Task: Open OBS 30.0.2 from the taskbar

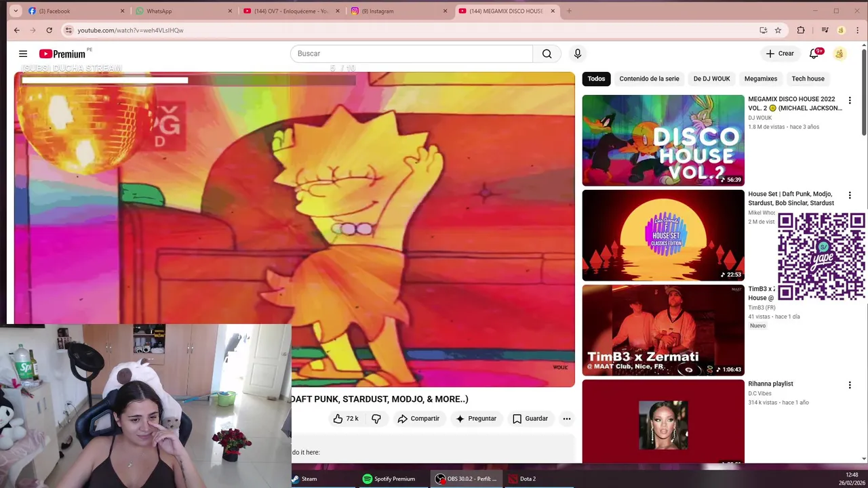Action: click(x=467, y=479)
